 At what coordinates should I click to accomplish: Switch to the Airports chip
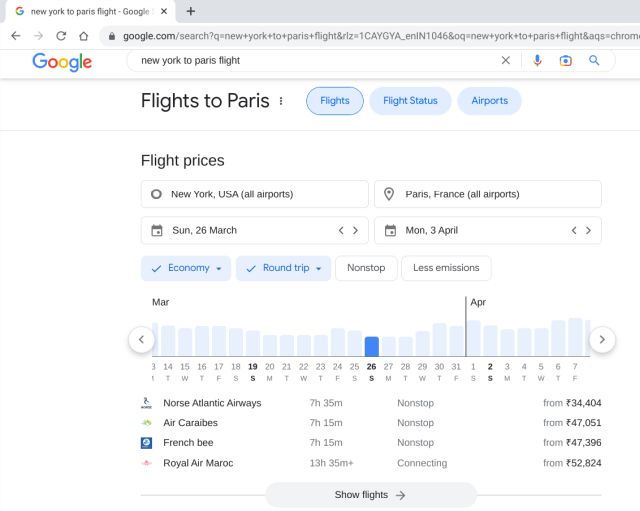pyautogui.click(x=489, y=101)
